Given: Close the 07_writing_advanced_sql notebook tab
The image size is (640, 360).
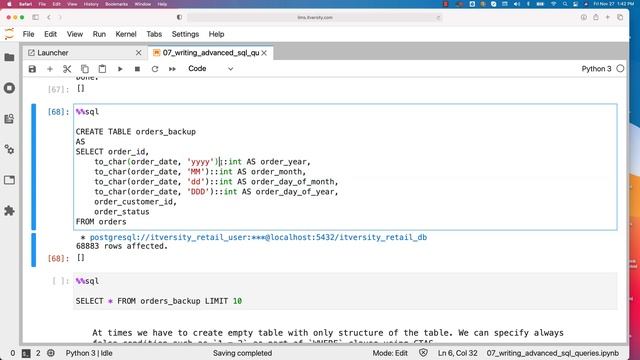Looking at the screenshot, I should pos(264,53).
